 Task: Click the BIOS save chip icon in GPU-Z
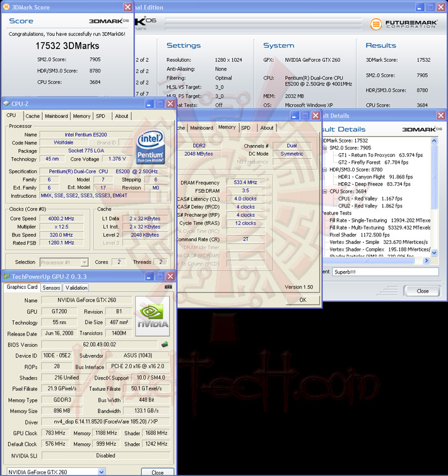click(165, 344)
